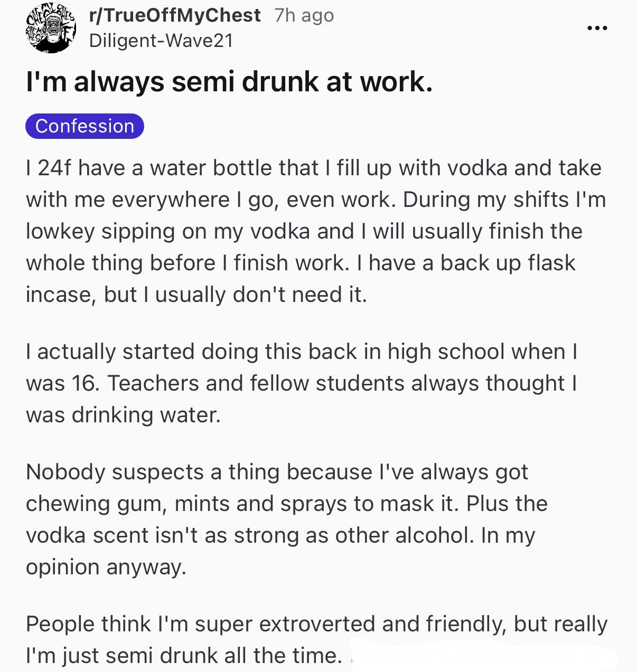Click the line 'was drinking water.'

tap(123, 415)
